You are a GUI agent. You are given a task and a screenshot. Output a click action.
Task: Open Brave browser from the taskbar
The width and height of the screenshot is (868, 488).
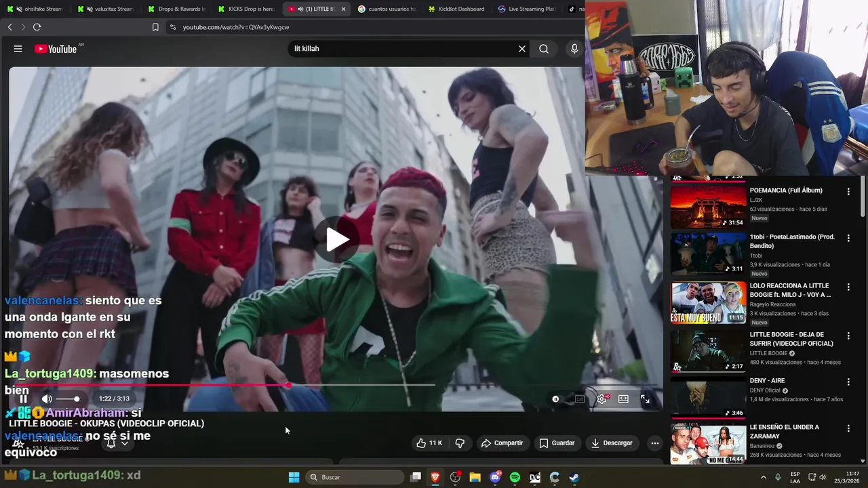(435, 477)
